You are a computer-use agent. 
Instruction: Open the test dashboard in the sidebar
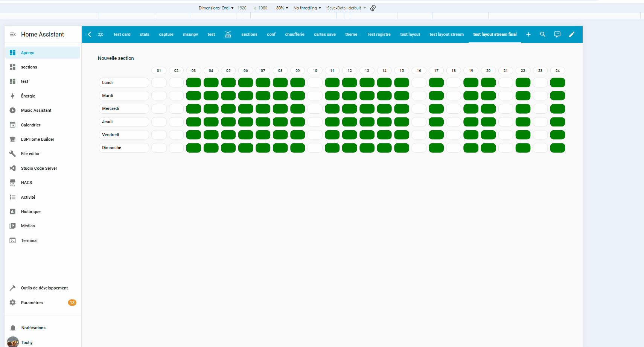pos(43,81)
